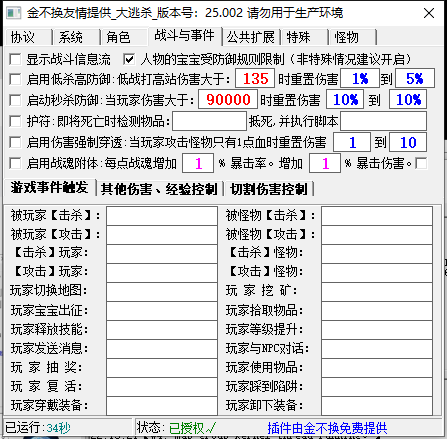This screenshot has height=439, width=447.
Task: Switch to the 特殊 tab
Action: click(x=304, y=37)
